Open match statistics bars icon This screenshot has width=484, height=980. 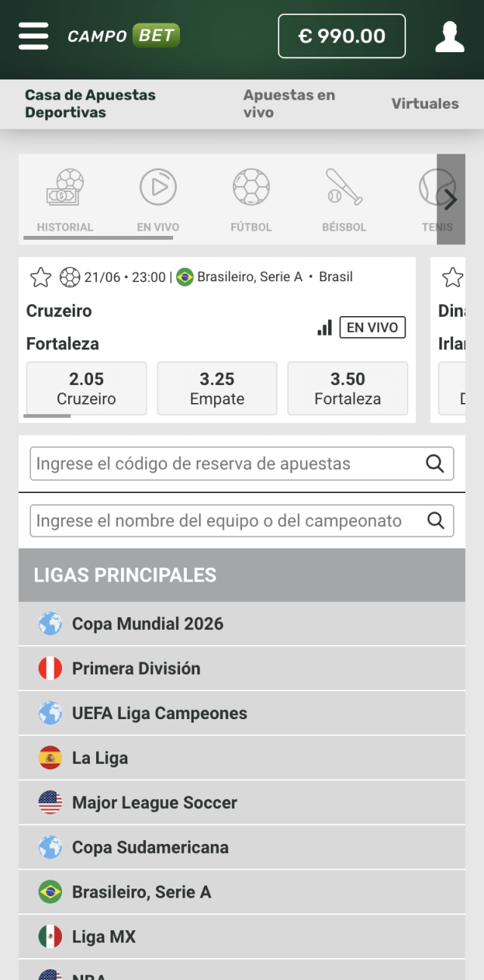pyautogui.click(x=324, y=327)
